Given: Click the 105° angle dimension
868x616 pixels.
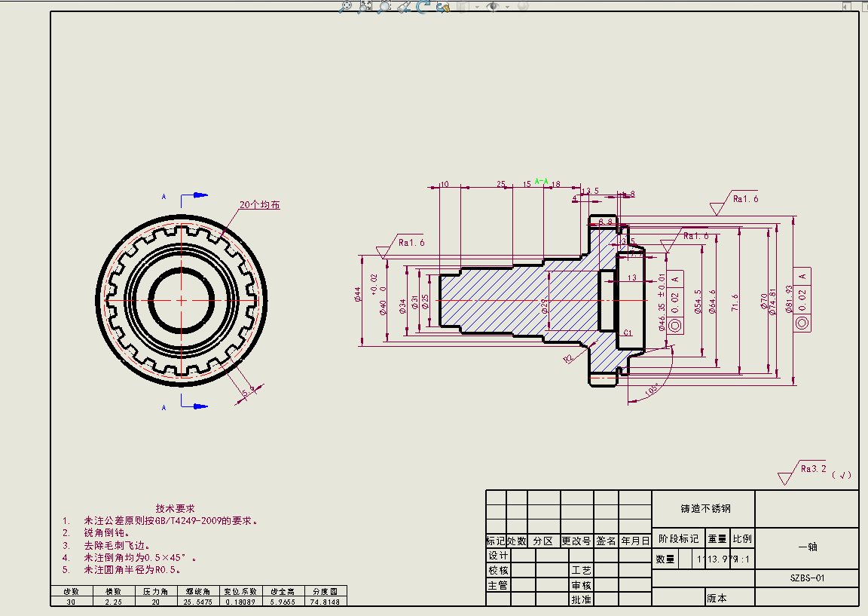Looking at the screenshot, I should click(652, 389).
